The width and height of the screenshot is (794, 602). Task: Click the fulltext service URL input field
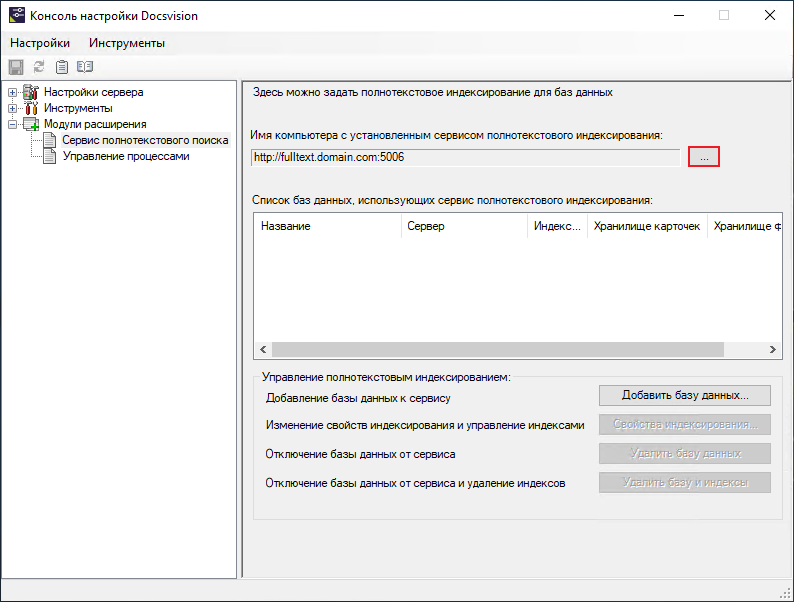coord(465,157)
